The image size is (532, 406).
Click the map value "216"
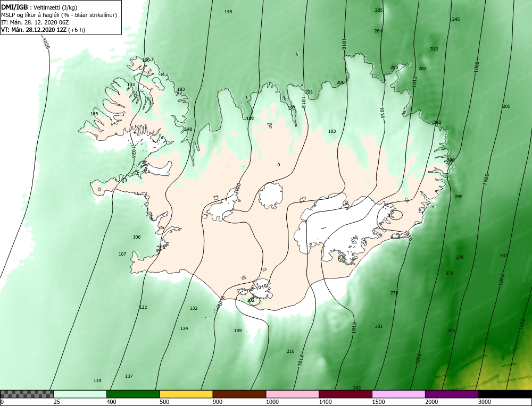[x=290, y=351]
